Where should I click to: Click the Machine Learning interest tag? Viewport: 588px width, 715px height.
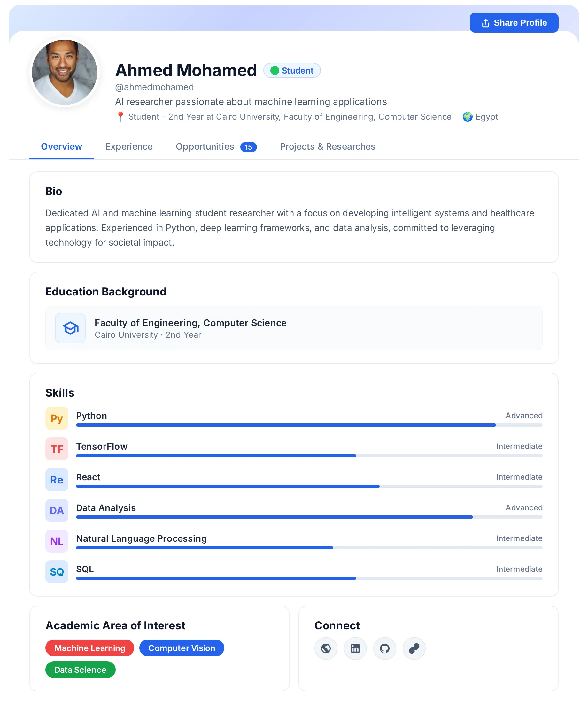[90, 648]
